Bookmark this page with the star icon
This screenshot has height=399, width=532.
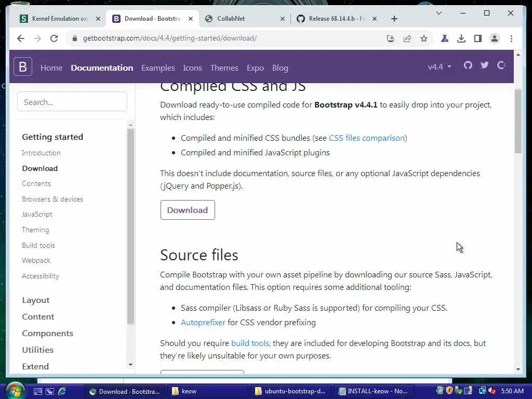pos(424,38)
